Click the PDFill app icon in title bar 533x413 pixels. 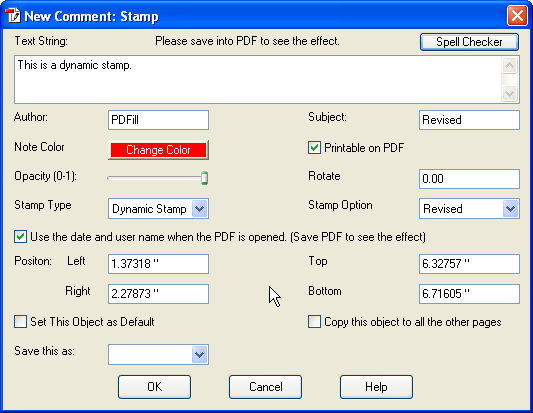tap(13, 16)
